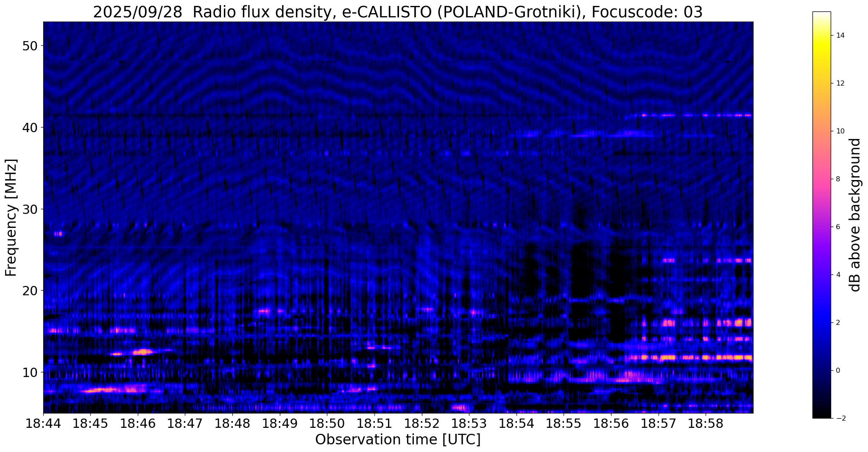This screenshot has width=868, height=452.
Task: Click the colorbar tick value 0
Action: (x=837, y=371)
